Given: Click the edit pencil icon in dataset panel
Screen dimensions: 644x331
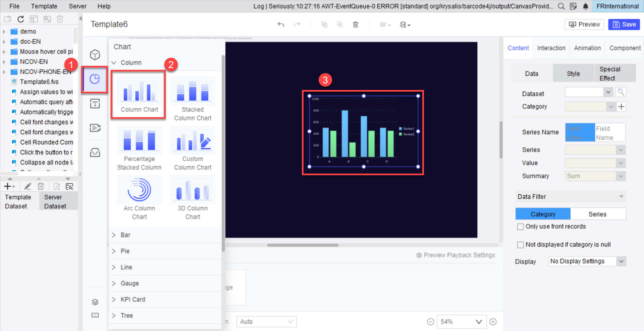Looking at the screenshot, I should tap(28, 187).
